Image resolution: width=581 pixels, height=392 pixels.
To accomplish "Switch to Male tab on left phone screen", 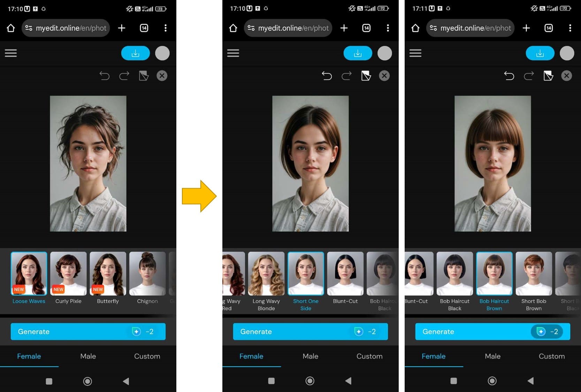I will (x=88, y=356).
